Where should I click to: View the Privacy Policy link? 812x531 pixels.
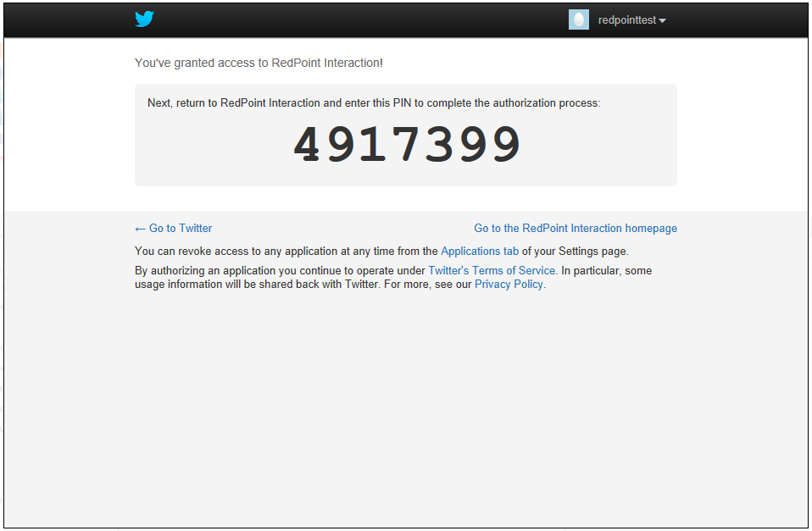click(x=509, y=285)
